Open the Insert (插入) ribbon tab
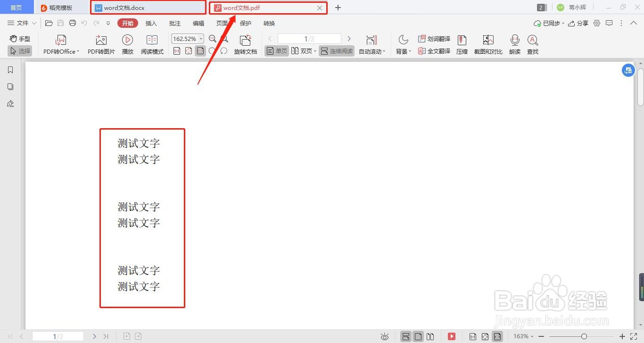644x343 pixels. coord(151,23)
